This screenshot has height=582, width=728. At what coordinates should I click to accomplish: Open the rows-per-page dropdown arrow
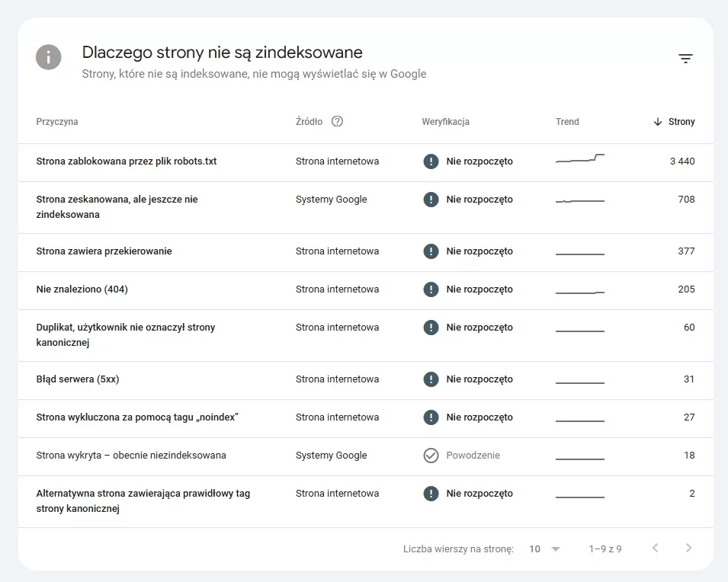(x=555, y=549)
